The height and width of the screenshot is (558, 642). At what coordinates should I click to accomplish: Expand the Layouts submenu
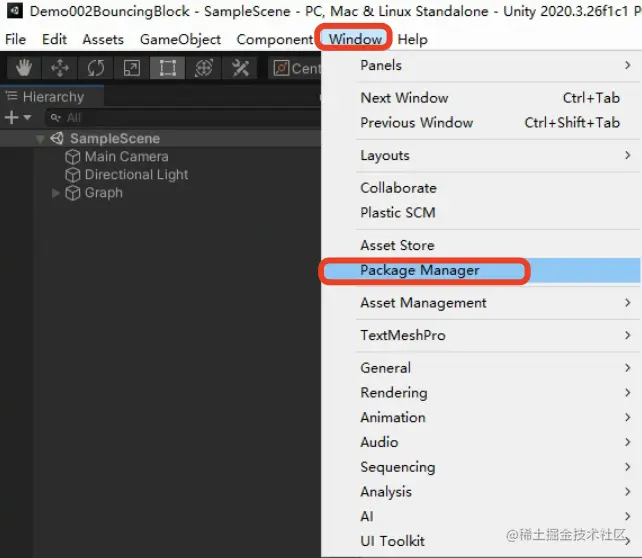point(481,156)
